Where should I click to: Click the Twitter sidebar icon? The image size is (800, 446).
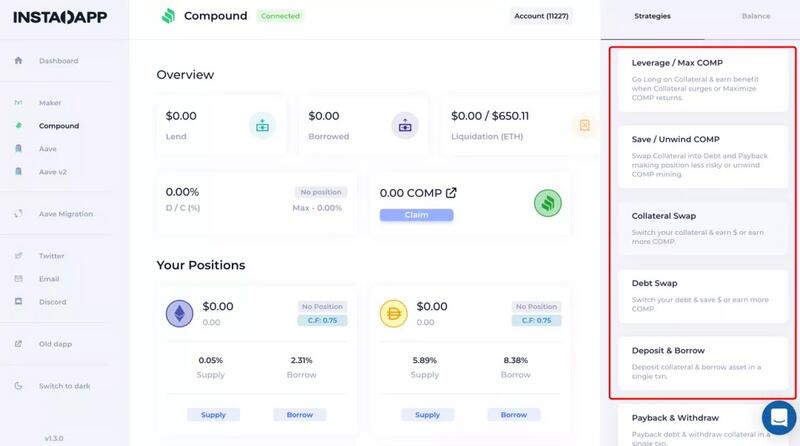18,256
